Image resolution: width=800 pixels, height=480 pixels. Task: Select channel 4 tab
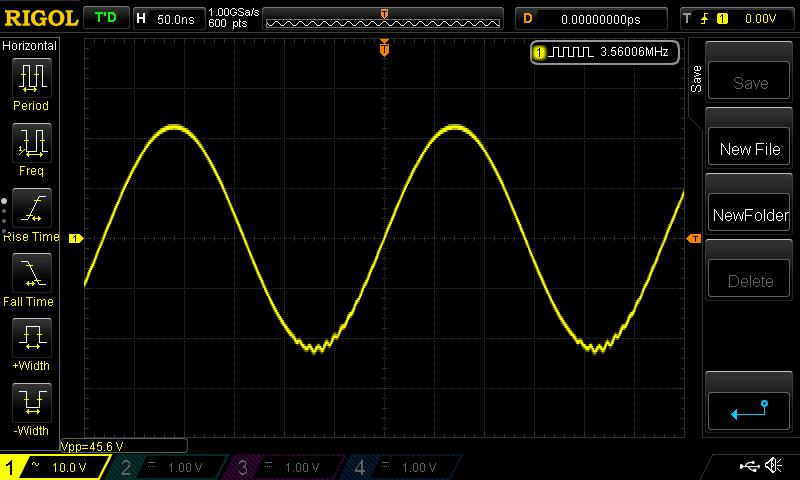[403, 467]
